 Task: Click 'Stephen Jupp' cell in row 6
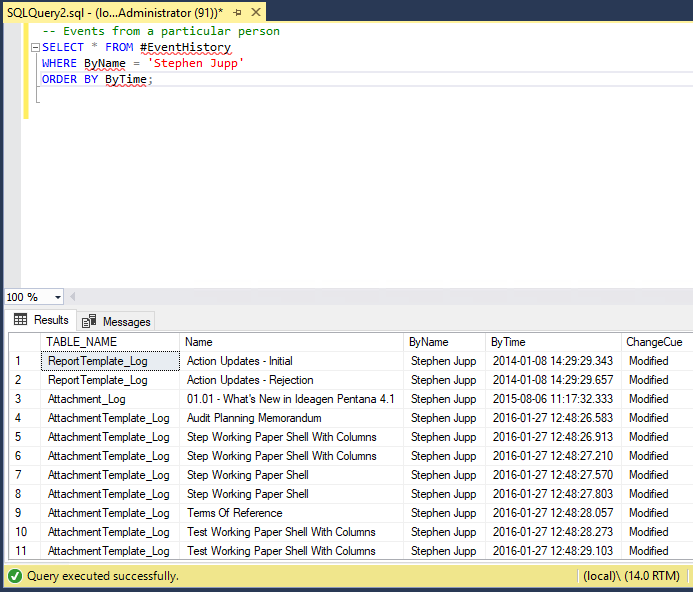coord(444,456)
